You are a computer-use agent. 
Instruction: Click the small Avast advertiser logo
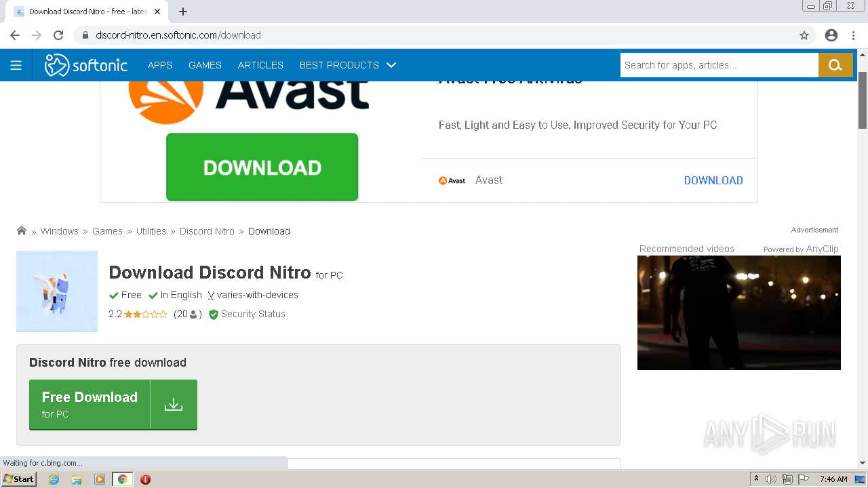pos(452,180)
